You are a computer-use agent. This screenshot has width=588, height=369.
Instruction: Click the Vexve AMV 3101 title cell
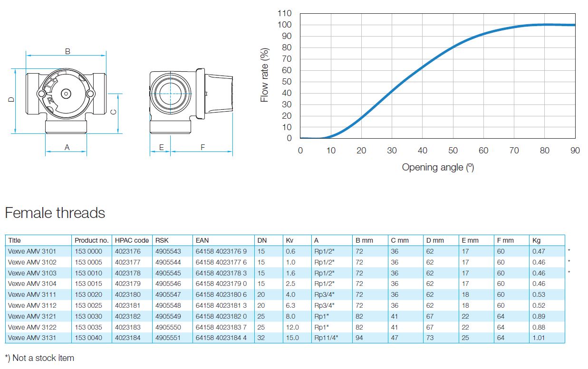tap(32, 251)
